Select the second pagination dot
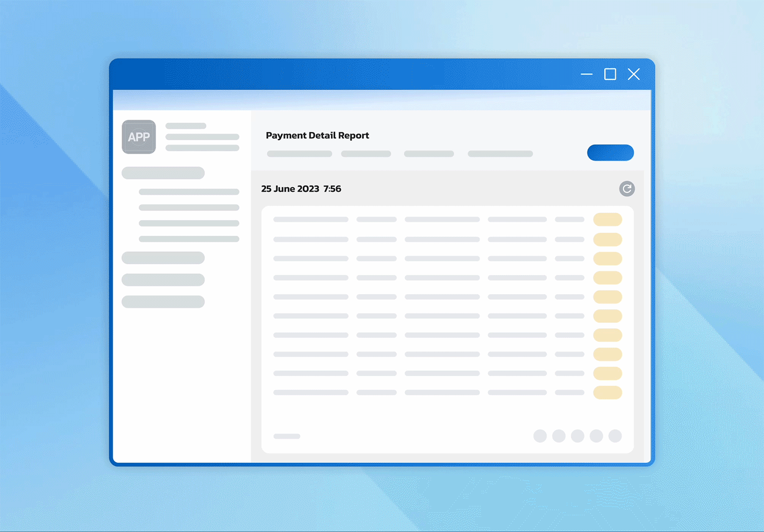This screenshot has width=764, height=532. point(559,436)
